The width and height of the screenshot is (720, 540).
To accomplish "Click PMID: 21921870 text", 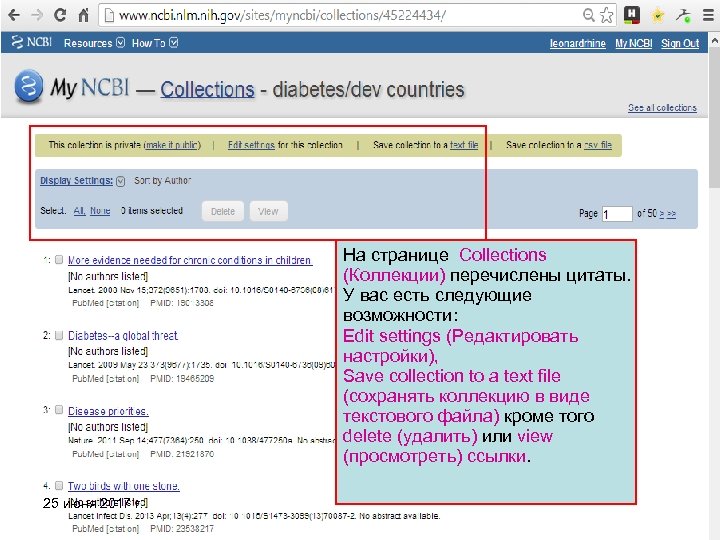I will coord(182,454).
